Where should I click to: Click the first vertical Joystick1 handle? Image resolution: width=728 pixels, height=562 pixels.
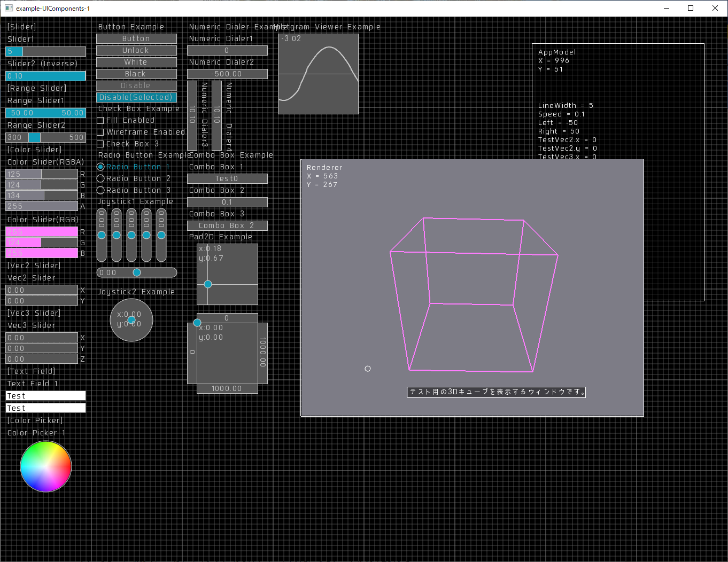tap(102, 235)
